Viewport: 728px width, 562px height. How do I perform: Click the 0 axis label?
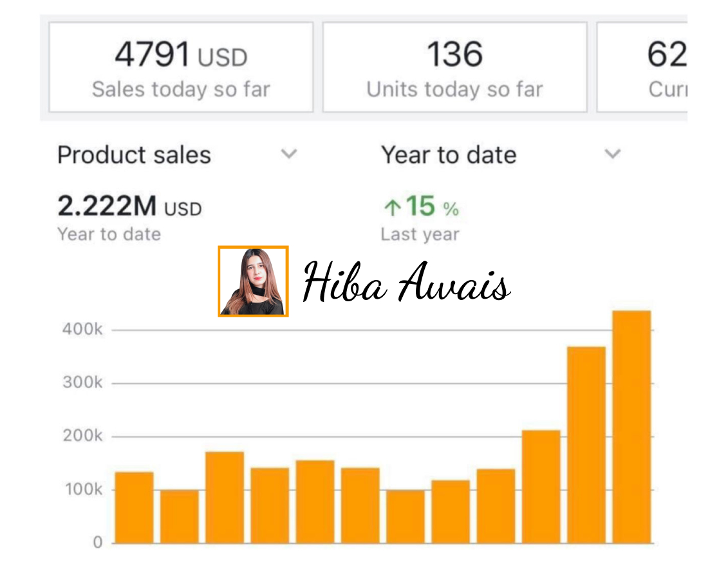[x=97, y=543]
